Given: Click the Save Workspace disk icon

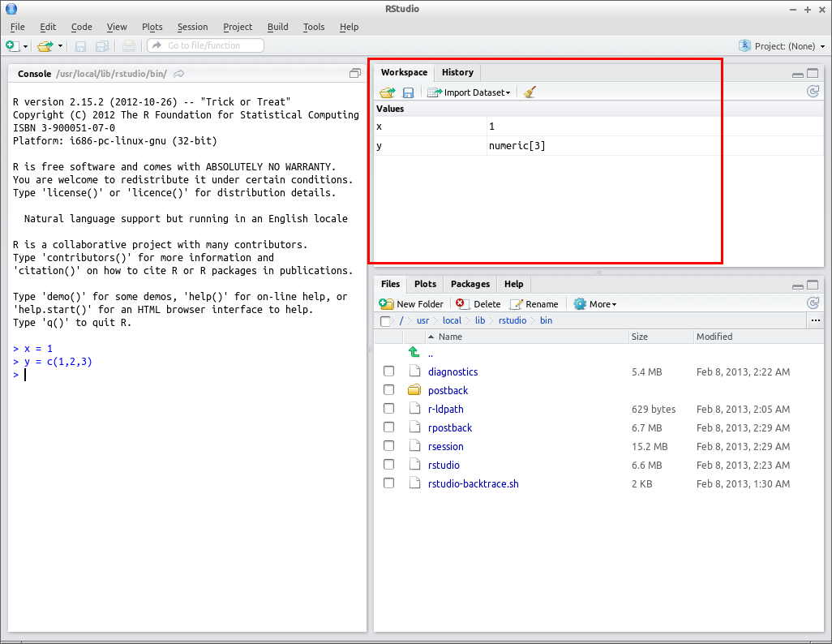Looking at the screenshot, I should [x=408, y=92].
